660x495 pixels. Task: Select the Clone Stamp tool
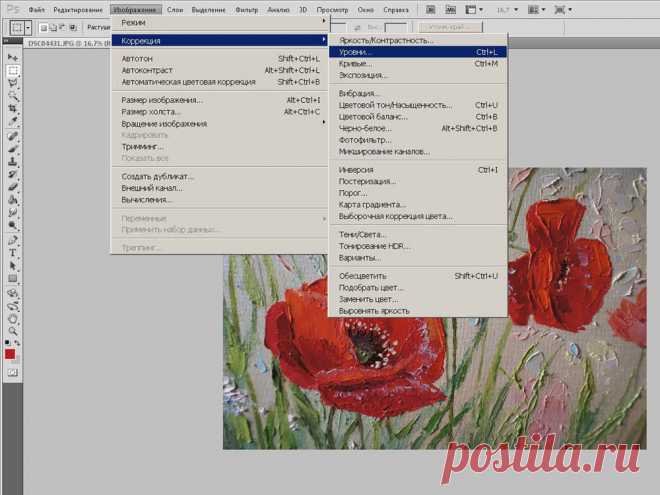[13, 161]
